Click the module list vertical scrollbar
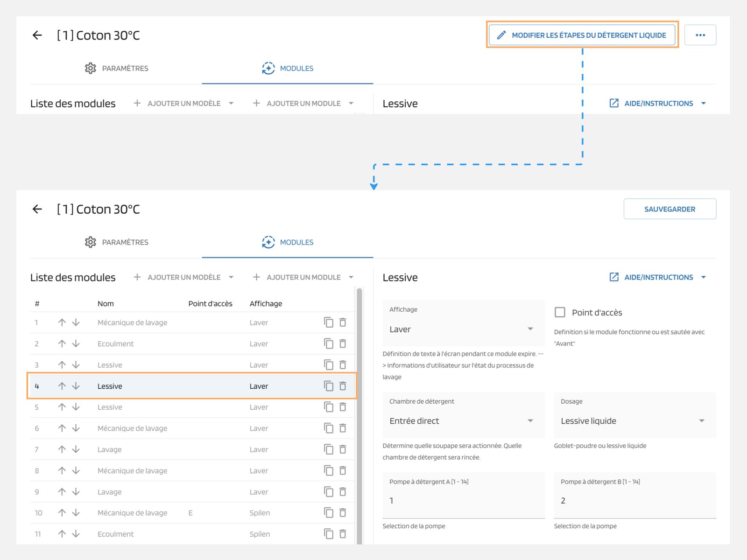This screenshot has height=560, width=747. [x=359, y=415]
